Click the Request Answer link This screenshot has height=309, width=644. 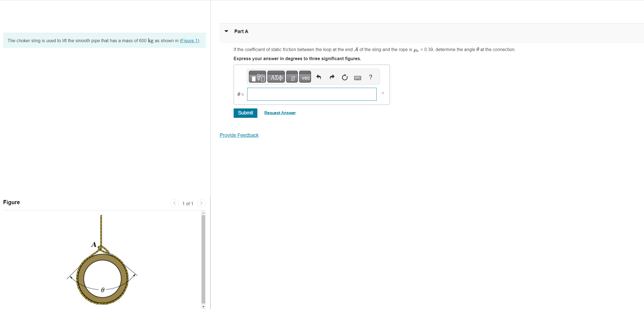click(280, 113)
